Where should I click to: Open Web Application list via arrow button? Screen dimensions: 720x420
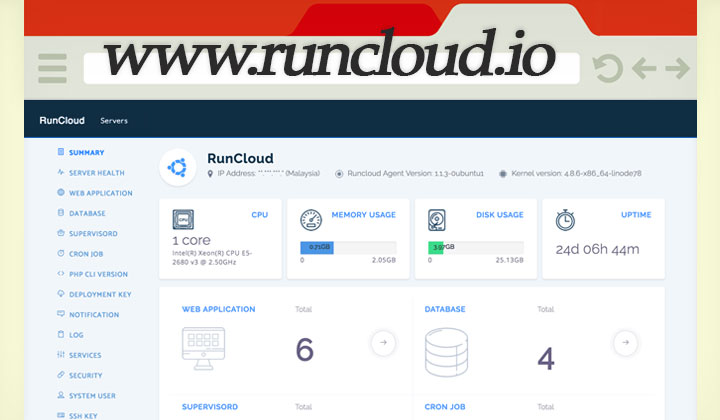383,342
